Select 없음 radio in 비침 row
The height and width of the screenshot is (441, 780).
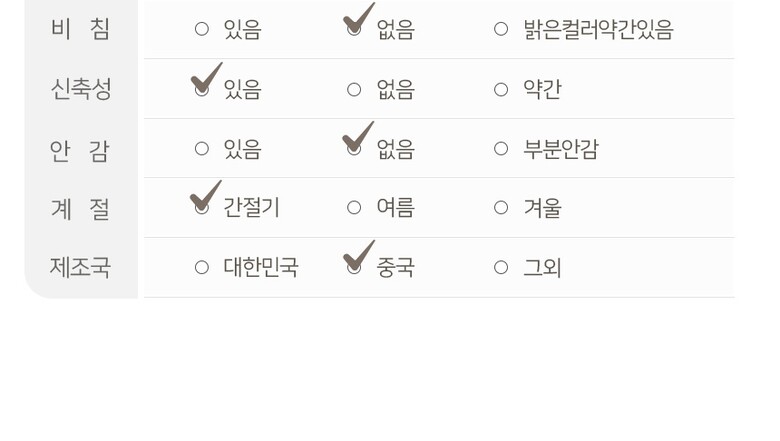click(354, 29)
